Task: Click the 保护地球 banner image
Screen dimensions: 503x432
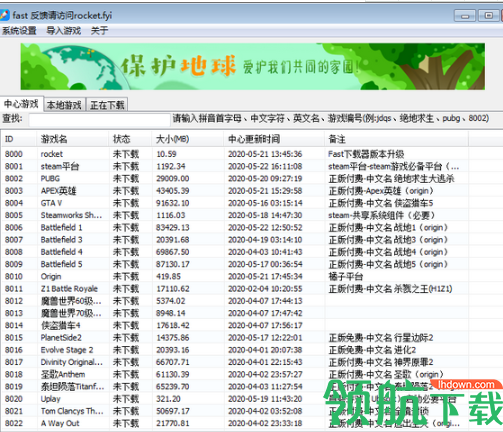Action: (x=253, y=66)
